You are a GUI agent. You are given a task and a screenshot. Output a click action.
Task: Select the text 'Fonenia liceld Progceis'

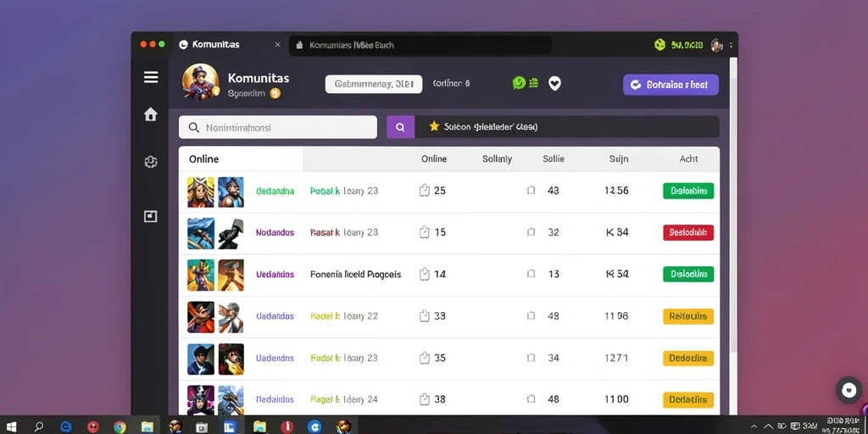coord(355,274)
